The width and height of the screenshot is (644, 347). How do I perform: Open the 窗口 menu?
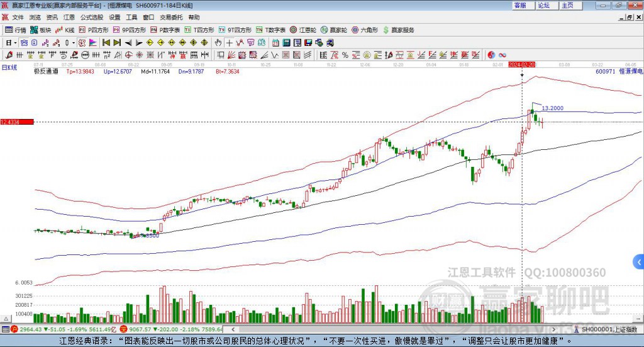tap(148, 17)
